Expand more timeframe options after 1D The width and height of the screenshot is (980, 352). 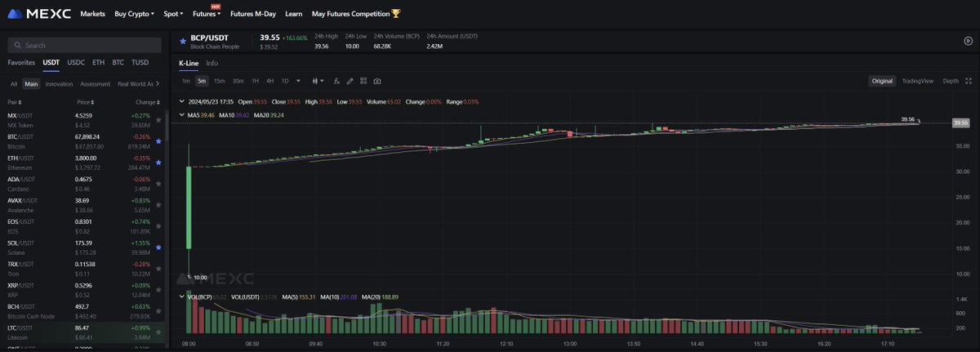pyautogui.click(x=299, y=81)
